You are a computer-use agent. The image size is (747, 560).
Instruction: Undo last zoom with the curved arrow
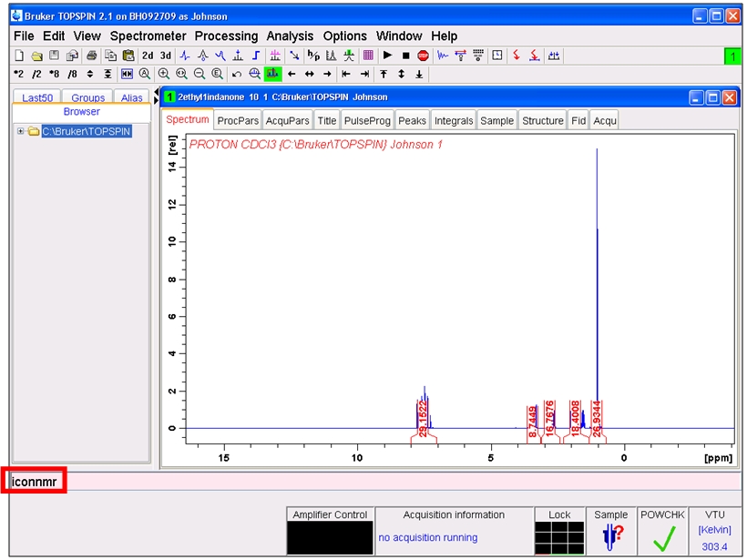tap(237, 74)
